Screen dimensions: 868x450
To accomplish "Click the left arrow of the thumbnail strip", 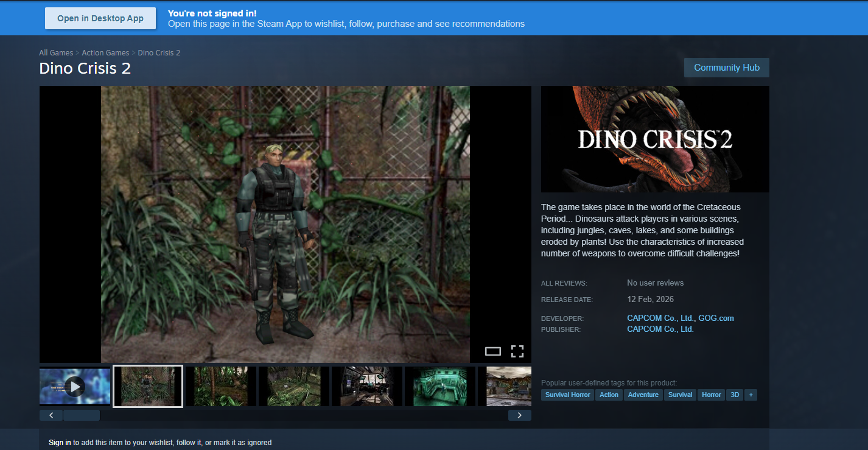I will click(x=51, y=415).
